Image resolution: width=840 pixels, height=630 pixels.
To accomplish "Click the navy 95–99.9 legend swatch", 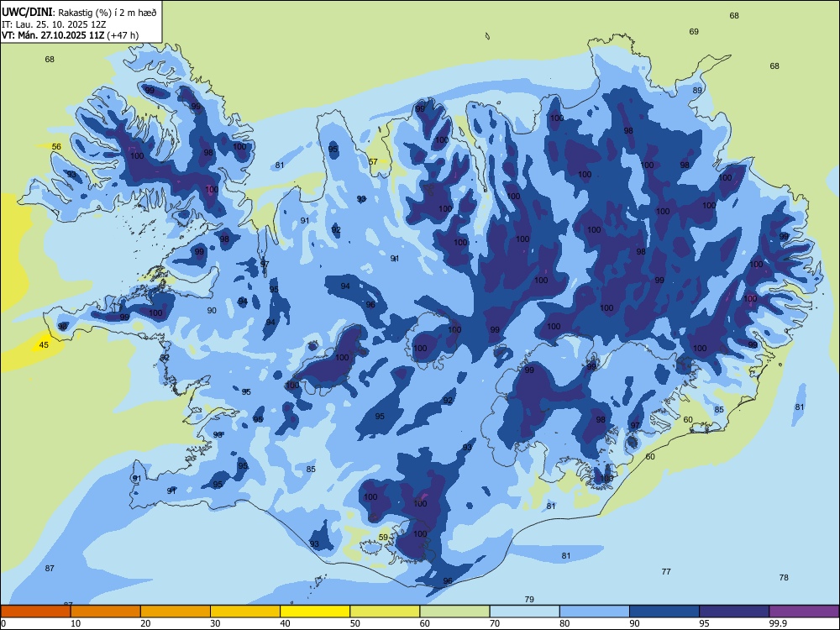I will coord(734,612).
